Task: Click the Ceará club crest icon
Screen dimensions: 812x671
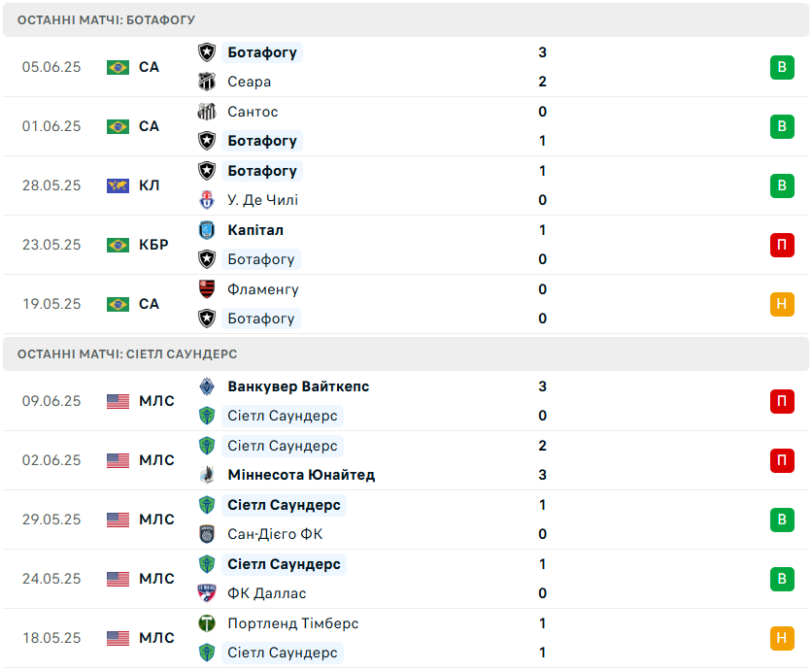Action: [x=207, y=82]
